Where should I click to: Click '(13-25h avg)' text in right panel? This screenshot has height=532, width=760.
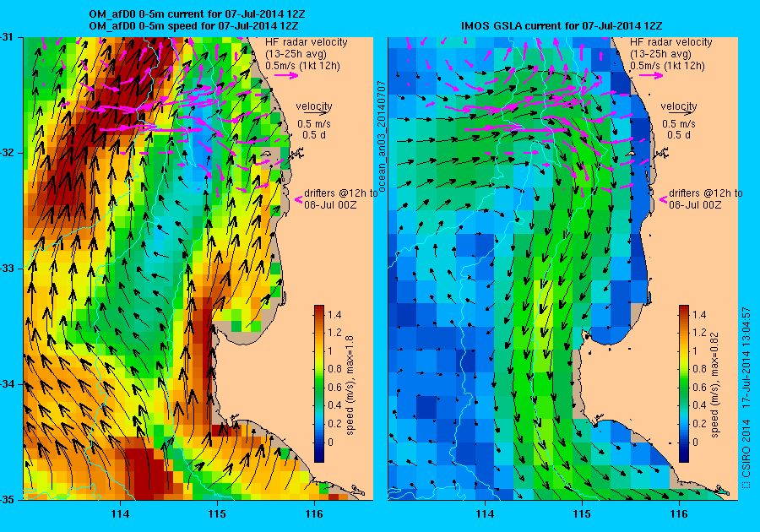click(x=660, y=54)
